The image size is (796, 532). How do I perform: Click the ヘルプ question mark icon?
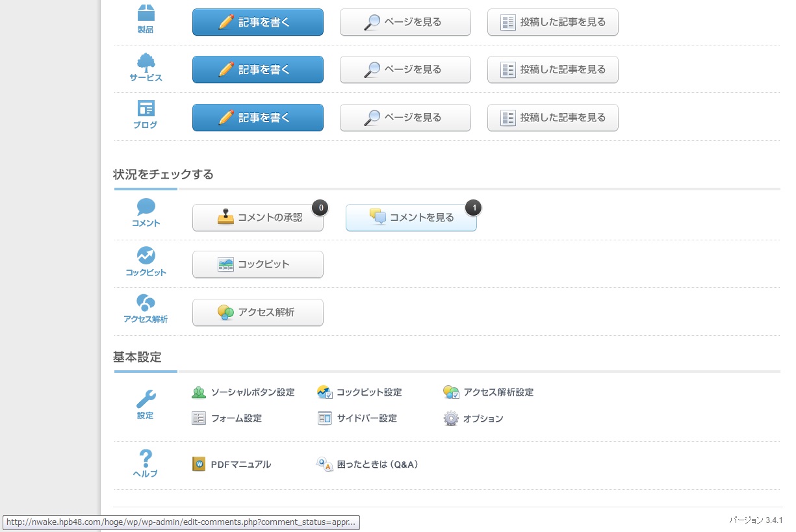(146, 457)
